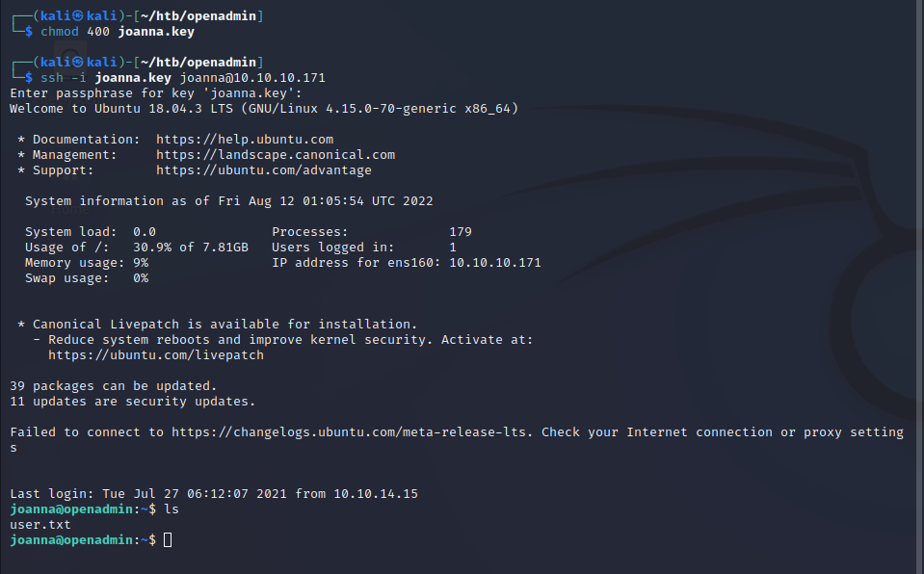Screen dimensions: 924x574
Task: Click the Last login source IP 10.10.14.15
Action: [x=376, y=494]
